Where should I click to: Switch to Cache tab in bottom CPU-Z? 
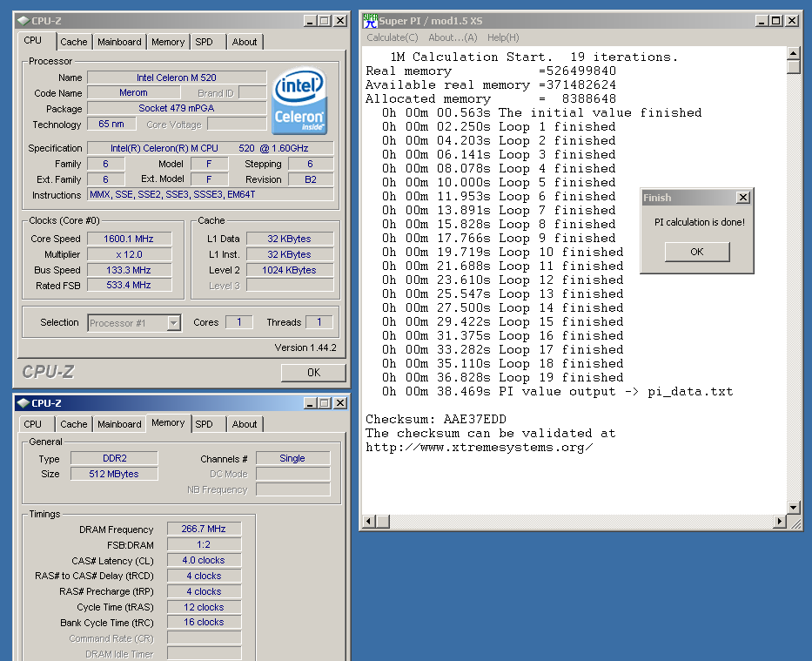pyautogui.click(x=73, y=424)
